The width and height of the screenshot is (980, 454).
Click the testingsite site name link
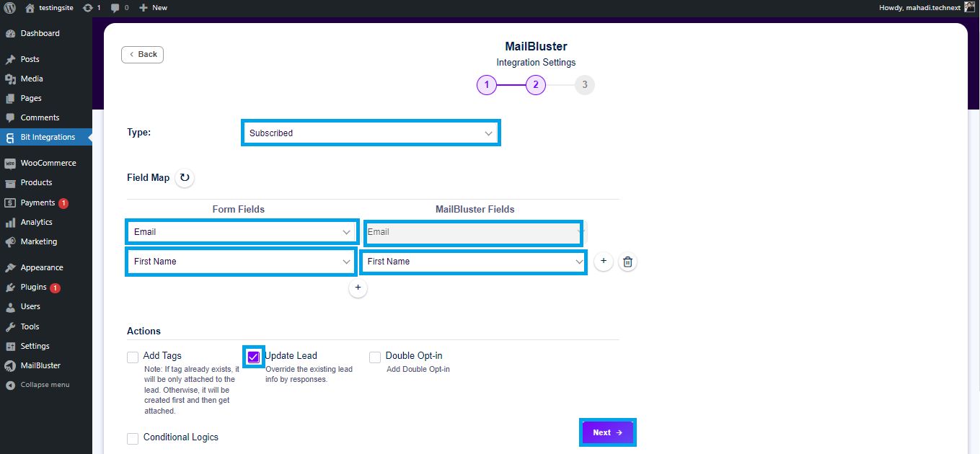(x=56, y=7)
